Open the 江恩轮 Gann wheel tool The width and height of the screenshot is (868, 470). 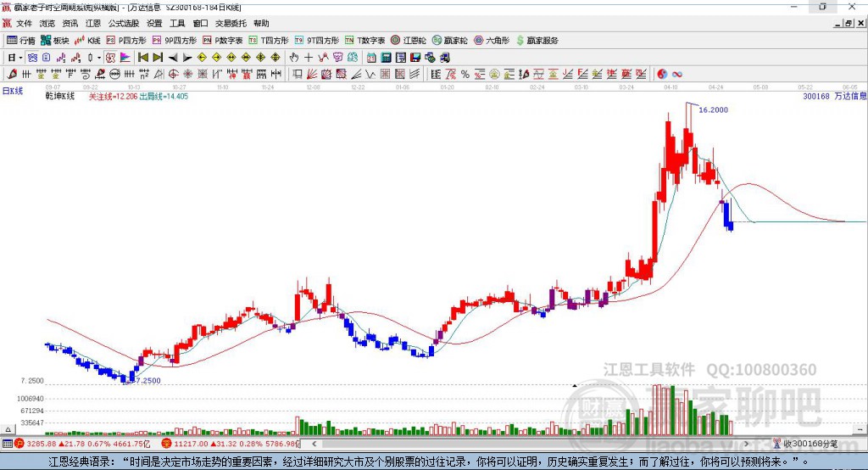click(x=409, y=41)
